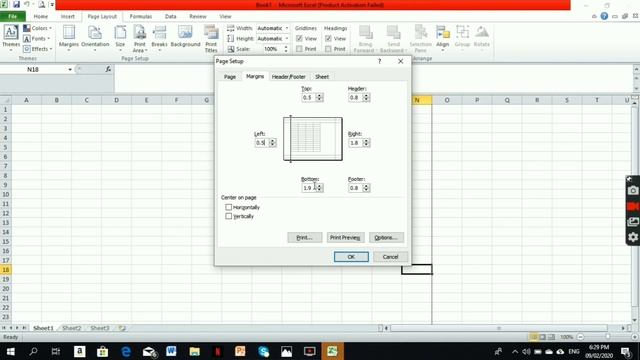Open File Explorer from the taskbar

[x=195, y=351]
